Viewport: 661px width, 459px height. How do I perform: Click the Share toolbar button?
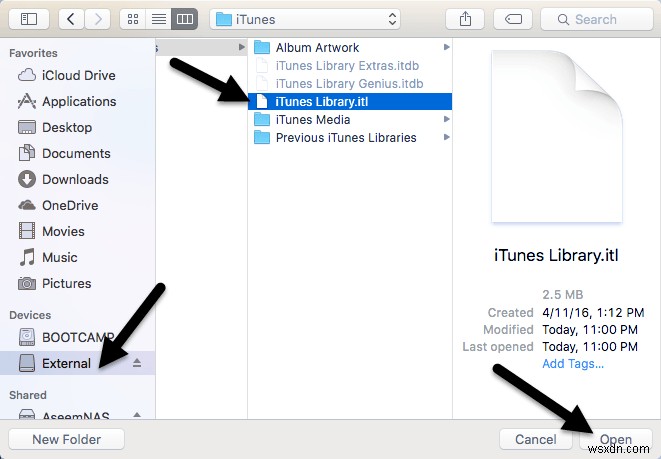pos(465,19)
